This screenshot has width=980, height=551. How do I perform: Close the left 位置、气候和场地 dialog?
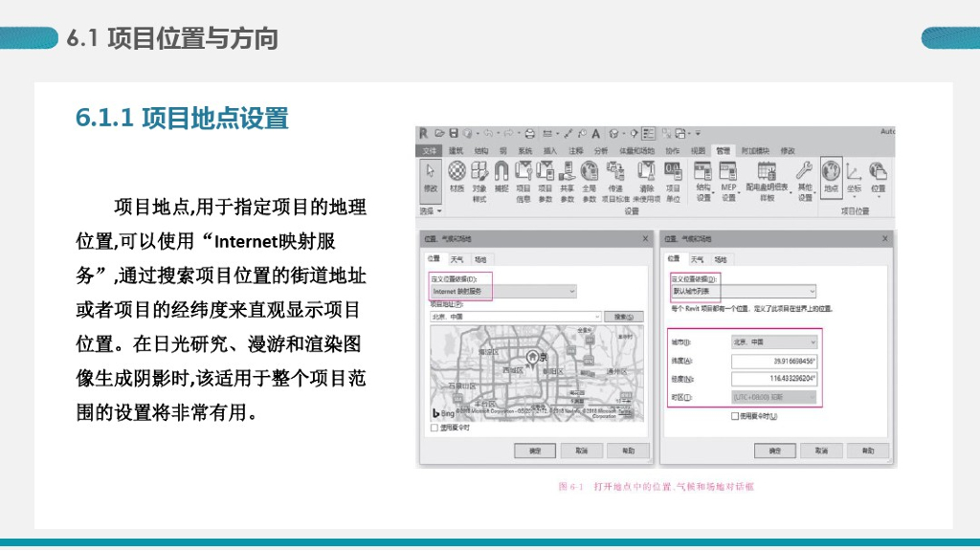(x=646, y=238)
